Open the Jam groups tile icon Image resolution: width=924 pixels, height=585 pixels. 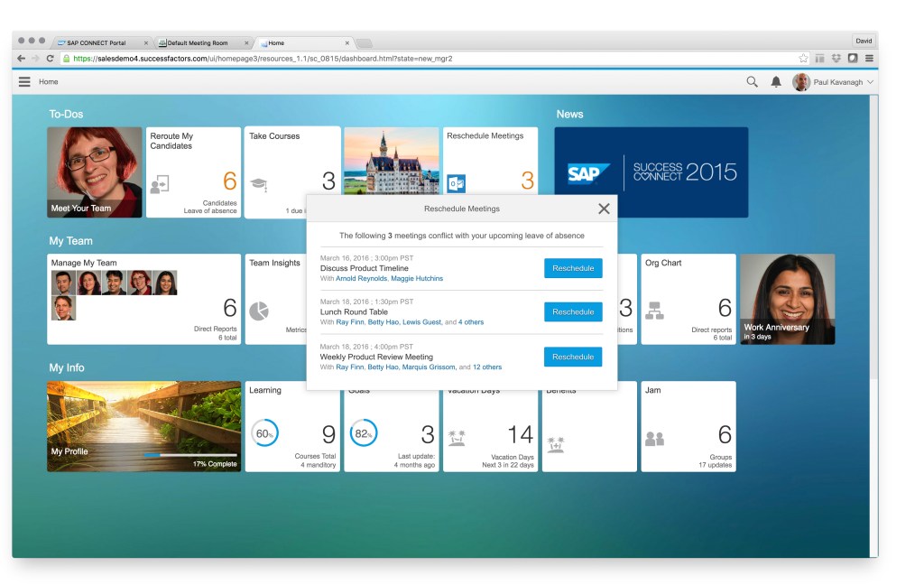point(654,439)
